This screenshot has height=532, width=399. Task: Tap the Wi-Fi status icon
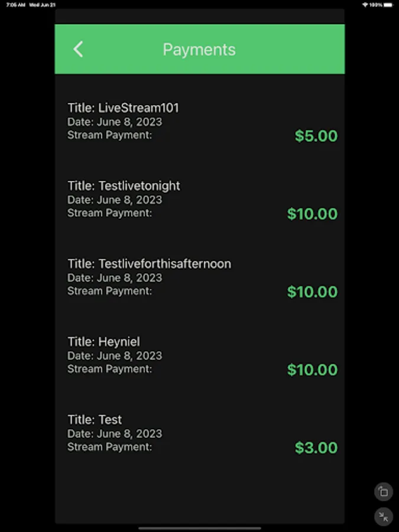(365, 5)
